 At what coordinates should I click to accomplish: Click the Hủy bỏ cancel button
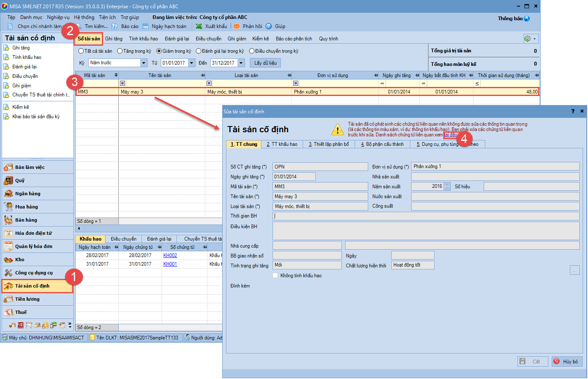pyautogui.click(x=567, y=361)
